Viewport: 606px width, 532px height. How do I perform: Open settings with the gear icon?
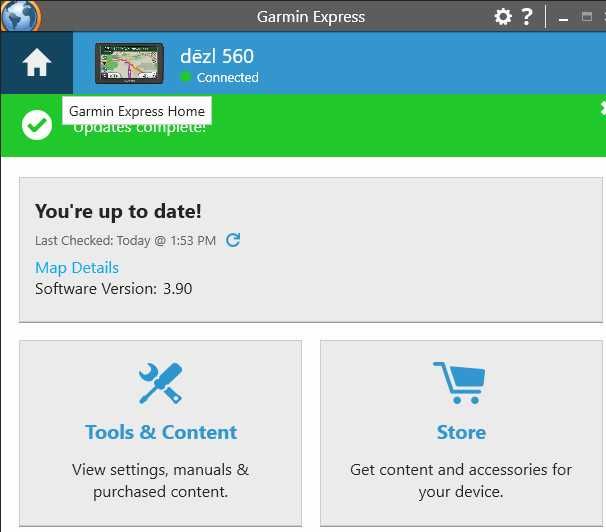[503, 17]
